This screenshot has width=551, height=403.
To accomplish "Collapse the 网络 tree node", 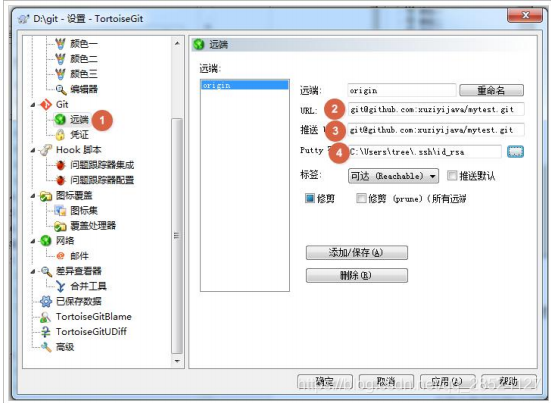I will click(33, 241).
